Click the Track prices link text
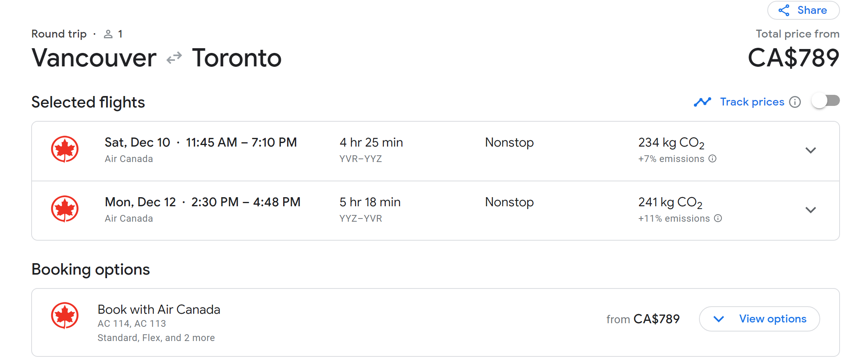 pos(752,102)
